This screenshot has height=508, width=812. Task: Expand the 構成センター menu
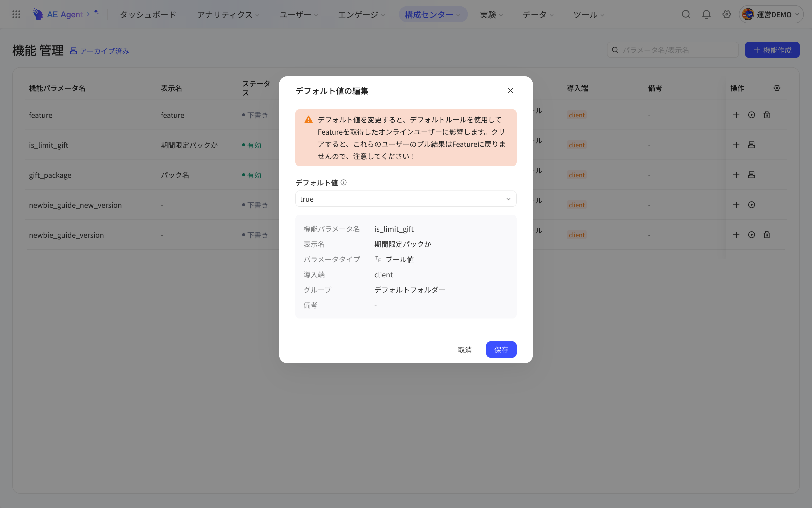(x=433, y=14)
